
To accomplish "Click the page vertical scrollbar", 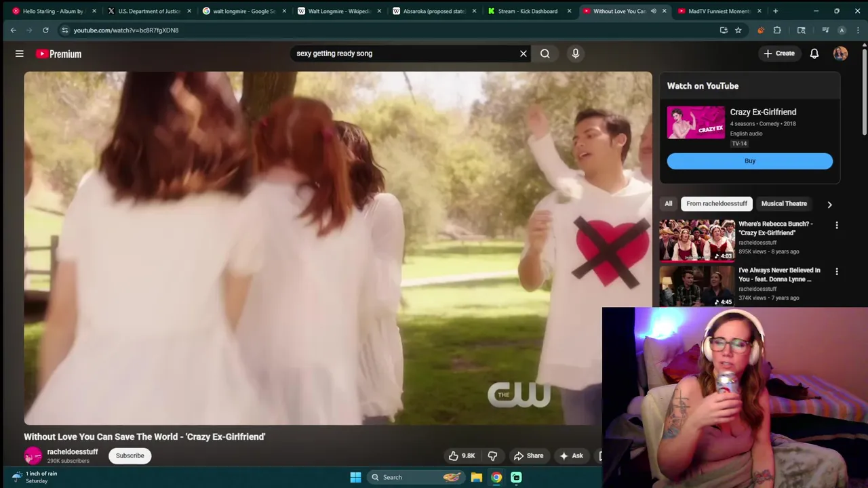I will coord(865,91).
